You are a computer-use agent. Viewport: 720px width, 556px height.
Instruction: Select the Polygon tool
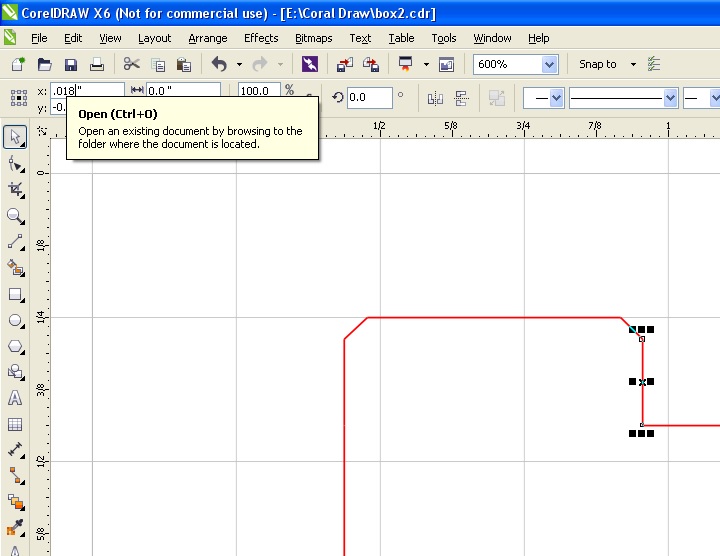point(16,347)
